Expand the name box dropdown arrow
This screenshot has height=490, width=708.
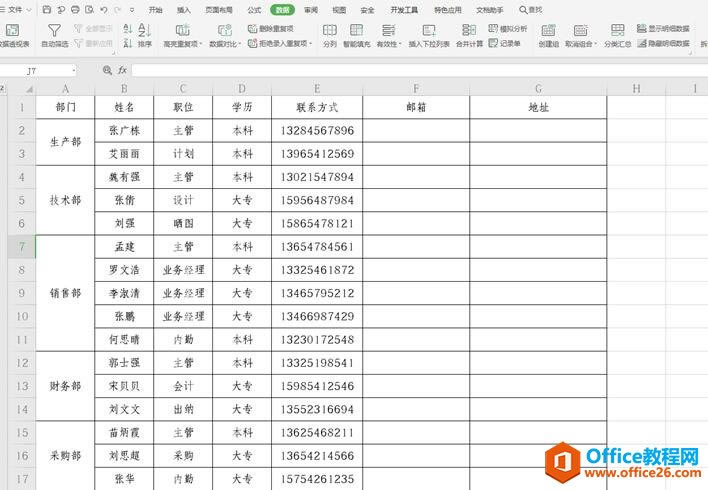click(x=74, y=70)
